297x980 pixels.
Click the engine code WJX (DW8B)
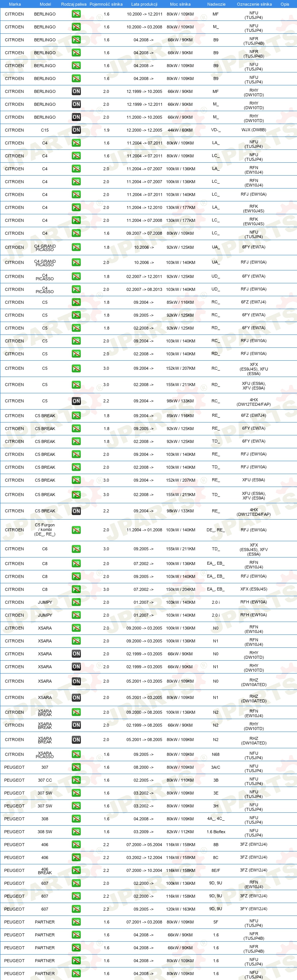tap(254, 130)
